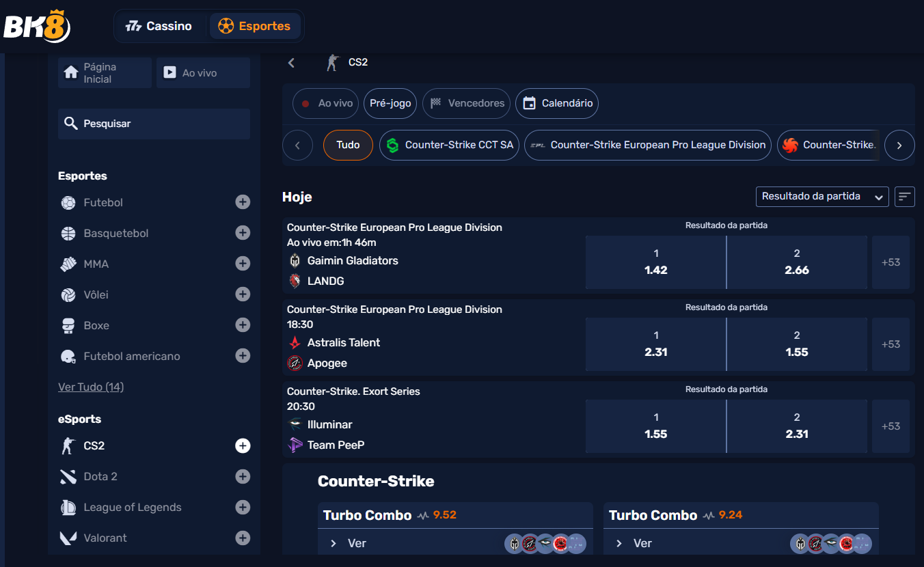
Task: Open the Cassino section
Action: pos(159,26)
